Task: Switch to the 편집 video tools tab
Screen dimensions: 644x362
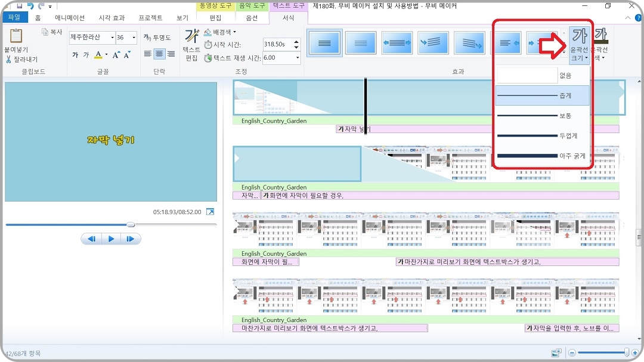Action: click(x=216, y=18)
